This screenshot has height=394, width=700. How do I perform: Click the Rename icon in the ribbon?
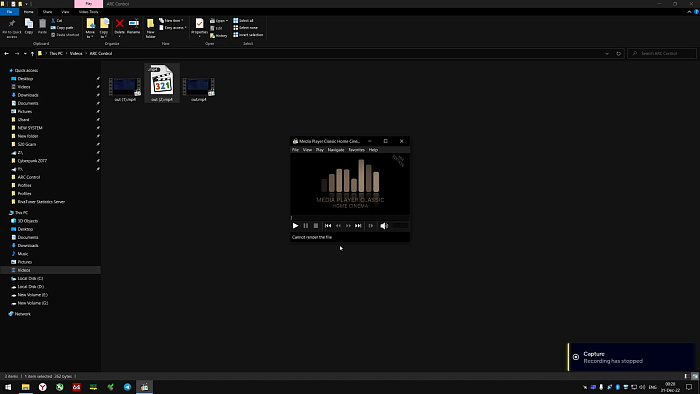(133, 26)
